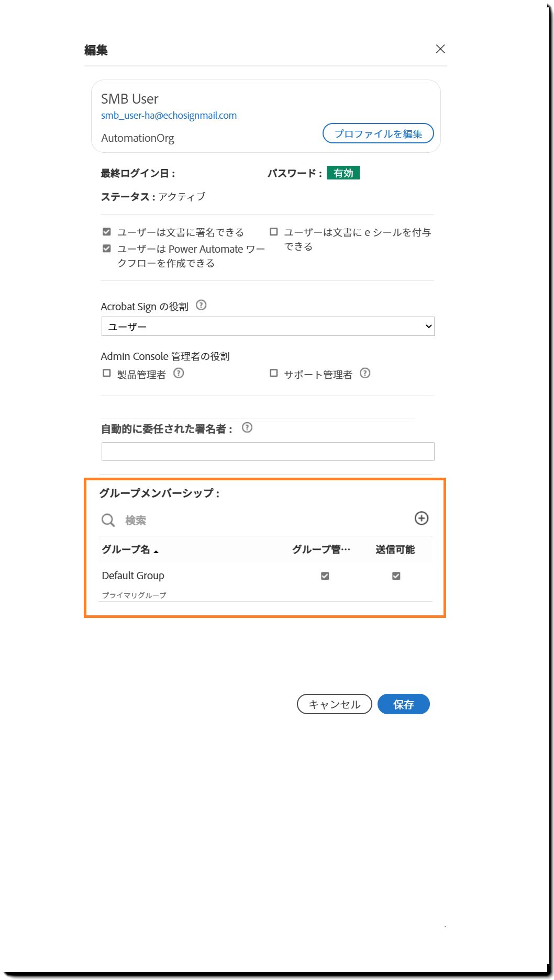Open the Acrobat Sign の役割 dropdown showing ユーザー

pos(268,326)
